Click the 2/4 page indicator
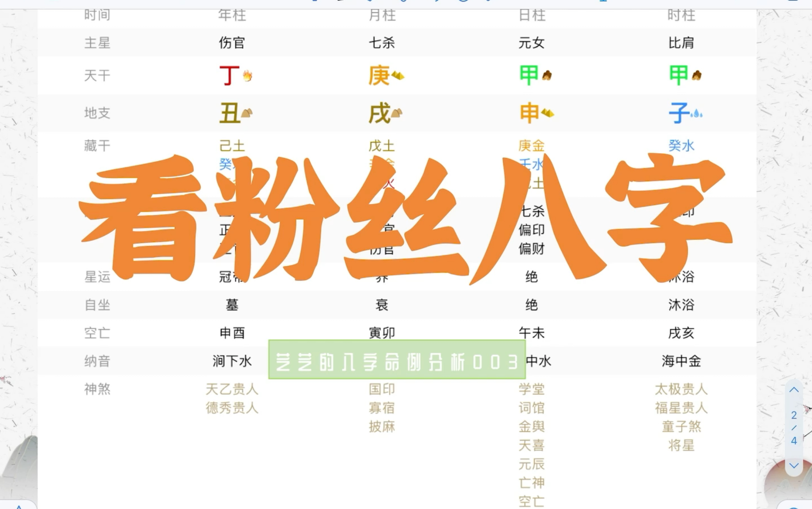Image resolution: width=812 pixels, height=509 pixels. tap(794, 428)
